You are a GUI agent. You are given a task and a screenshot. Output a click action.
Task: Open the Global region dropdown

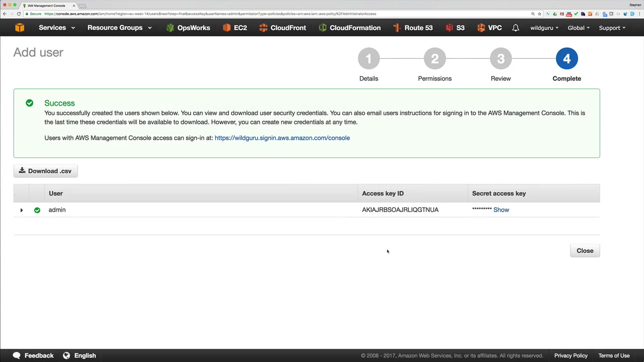pyautogui.click(x=579, y=28)
